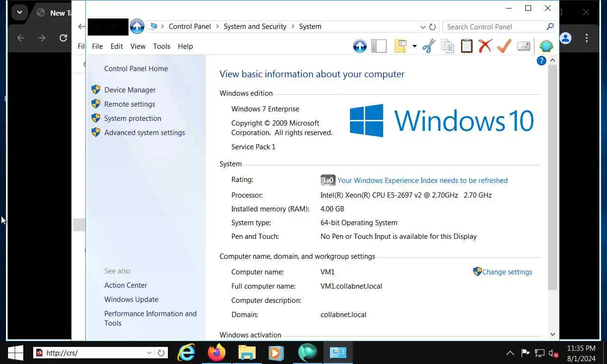The height and width of the screenshot is (364, 607).
Task: Click the red X Delete icon
Action: pyautogui.click(x=485, y=46)
